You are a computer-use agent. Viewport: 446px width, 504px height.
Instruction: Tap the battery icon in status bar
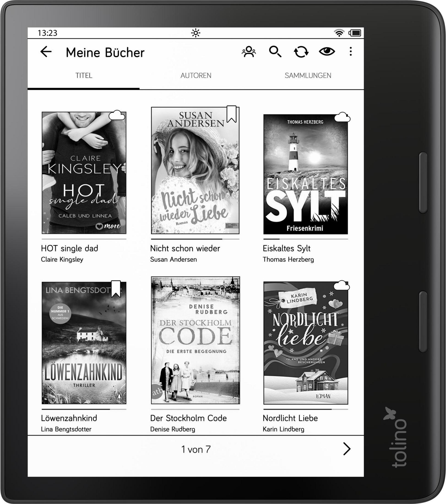click(355, 33)
